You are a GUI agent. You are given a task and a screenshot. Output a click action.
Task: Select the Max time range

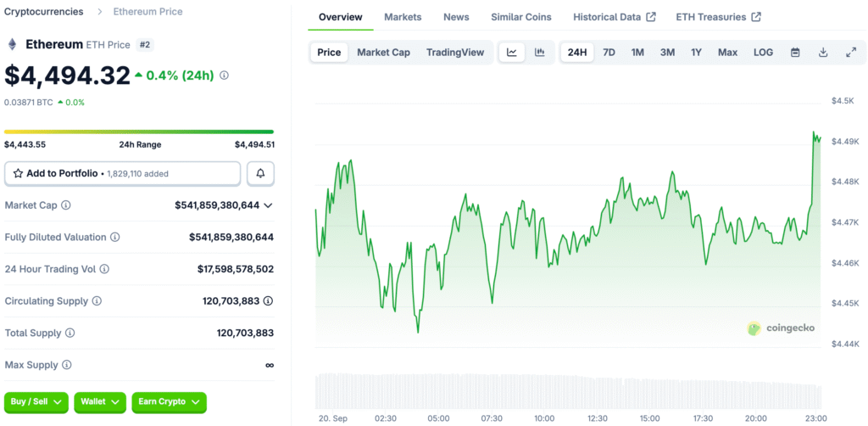[x=728, y=52]
